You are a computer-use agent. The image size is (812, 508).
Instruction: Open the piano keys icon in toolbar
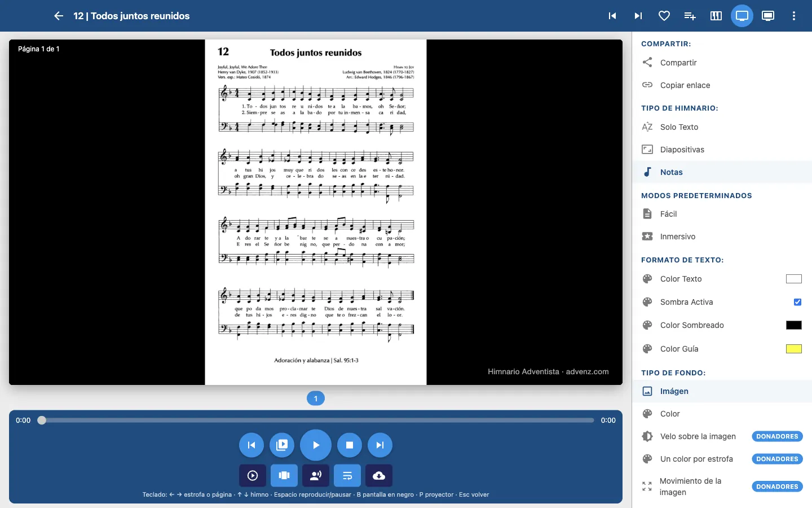click(716, 16)
